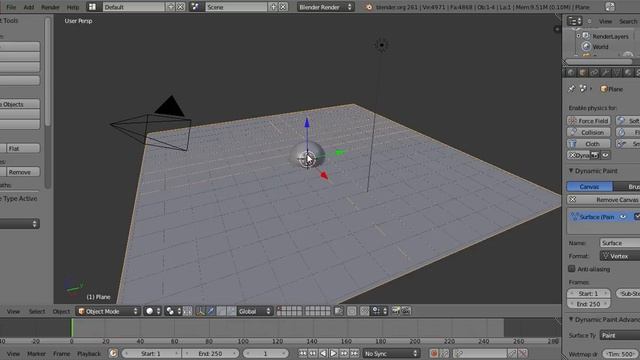Viewport: 640px width, 360px height.
Task: Open the timeline Marker menu
Action: pyautogui.click(x=36, y=353)
